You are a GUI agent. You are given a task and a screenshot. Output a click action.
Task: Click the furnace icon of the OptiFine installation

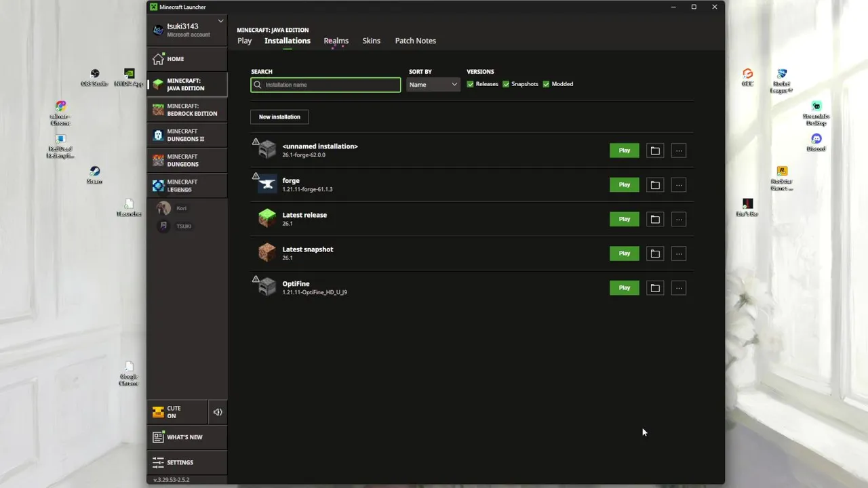coord(267,287)
